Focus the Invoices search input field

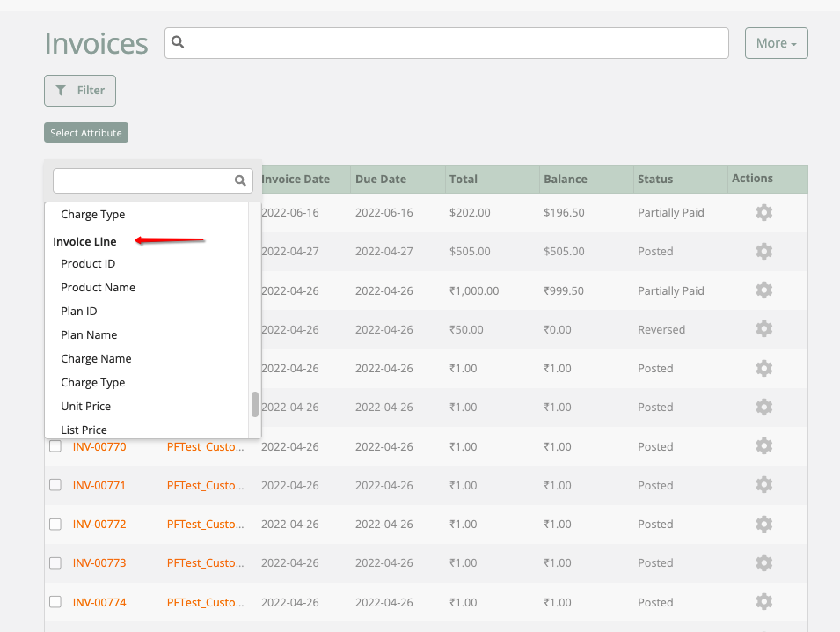coord(447,43)
